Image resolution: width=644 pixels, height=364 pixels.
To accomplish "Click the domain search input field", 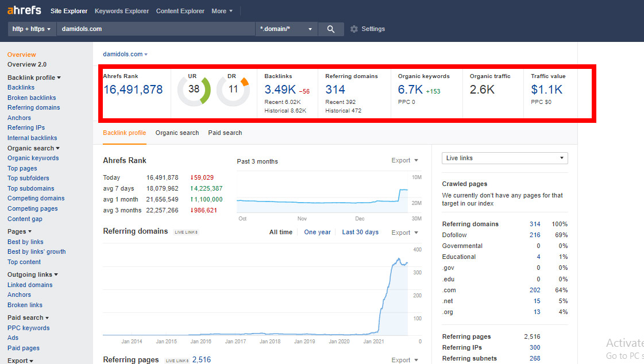I will [156, 29].
